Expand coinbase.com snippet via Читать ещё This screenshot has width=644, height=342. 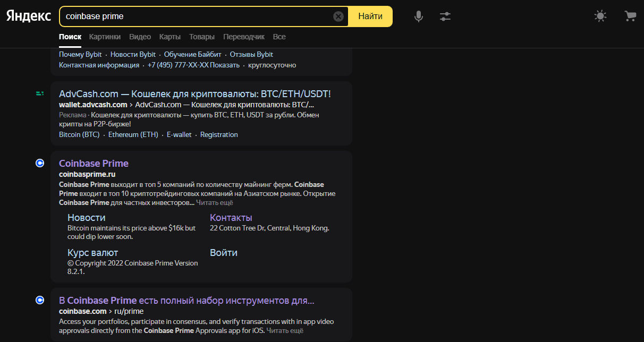(284, 330)
